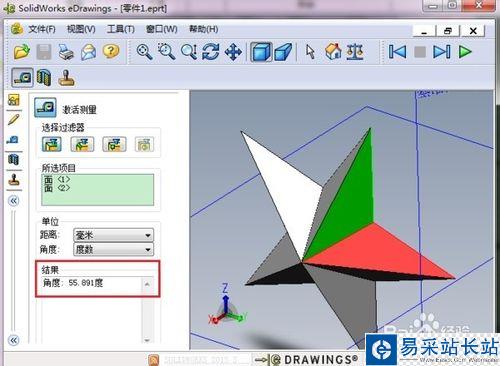Click the orange icon in the status bar
Image resolution: width=500 pixels, height=366 pixels.
tap(154, 360)
